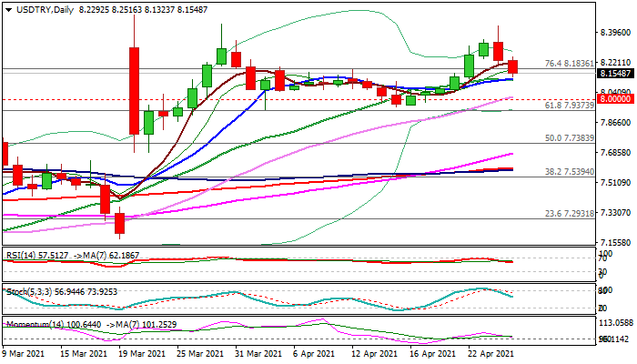
Task: Click the large red candle above 19 Mar
Action: tap(134, 89)
